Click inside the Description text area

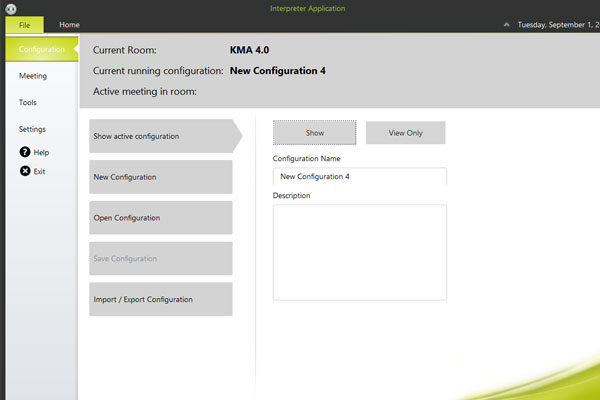[x=360, y=252]
